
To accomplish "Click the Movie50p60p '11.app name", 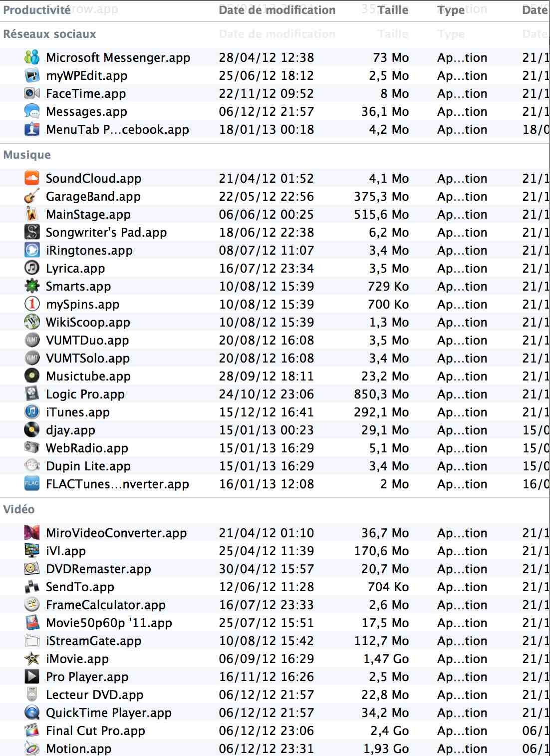I will tap(109, 623).
